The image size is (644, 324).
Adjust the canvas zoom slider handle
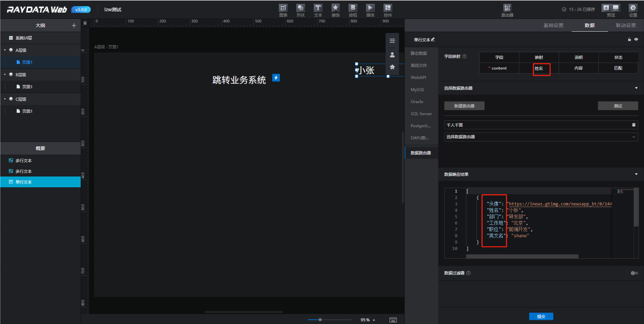pyautogui.click(x=320, y=320)
